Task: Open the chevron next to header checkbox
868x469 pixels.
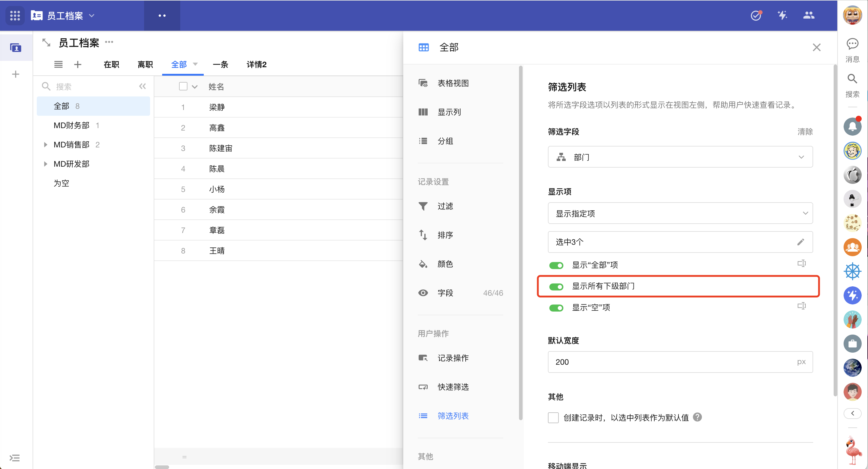Action: 194,87
